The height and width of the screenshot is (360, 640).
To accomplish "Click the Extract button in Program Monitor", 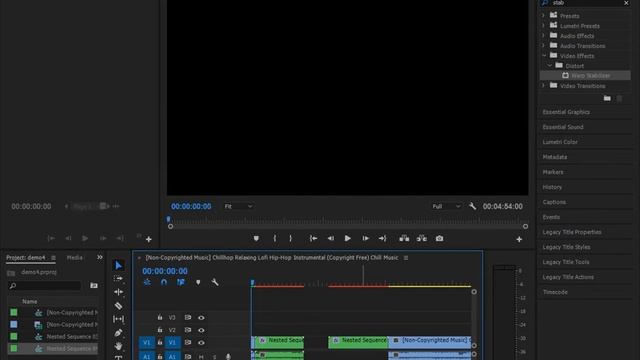I will [x=422, y=238].
